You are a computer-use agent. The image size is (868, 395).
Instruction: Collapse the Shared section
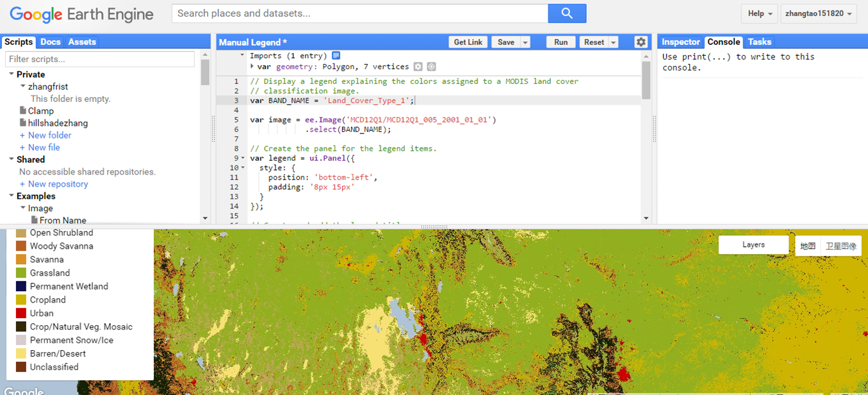tap(12, 160)
